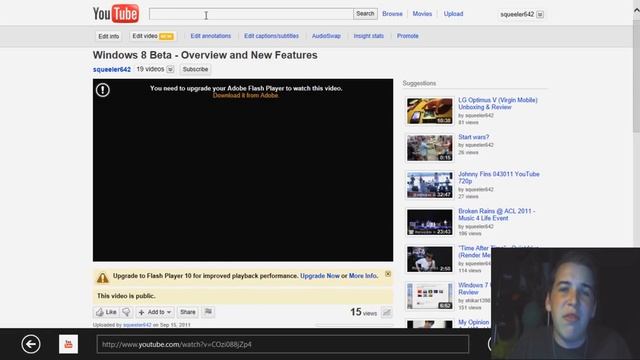Click the Upgrade Now link
This screenshot has width=640, height=360.
pyautogui.click(x=320, y=276)
